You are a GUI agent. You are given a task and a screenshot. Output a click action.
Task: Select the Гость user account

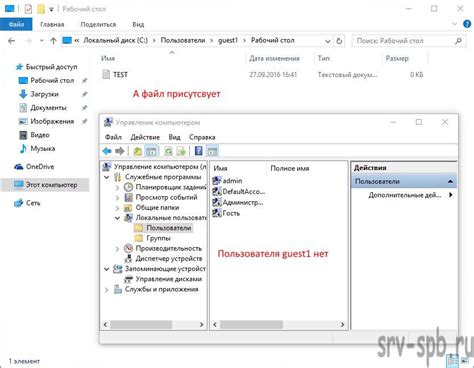(x=226, y=213)
